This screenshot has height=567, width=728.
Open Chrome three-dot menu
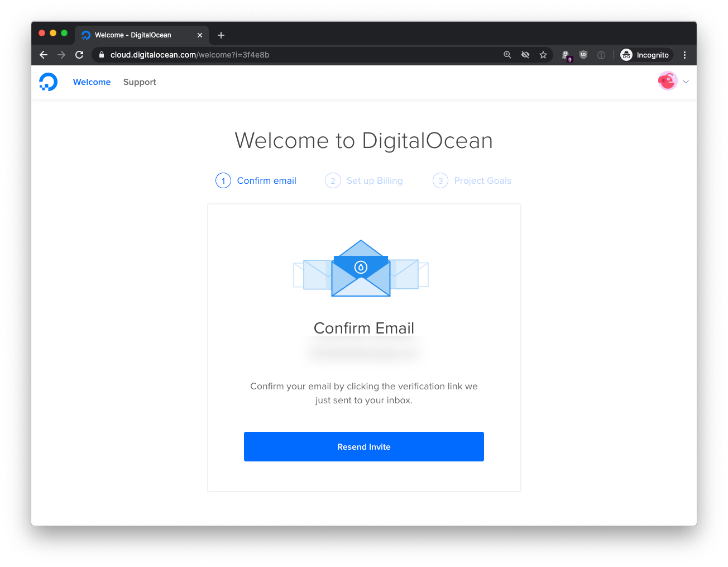pos(684,55)
